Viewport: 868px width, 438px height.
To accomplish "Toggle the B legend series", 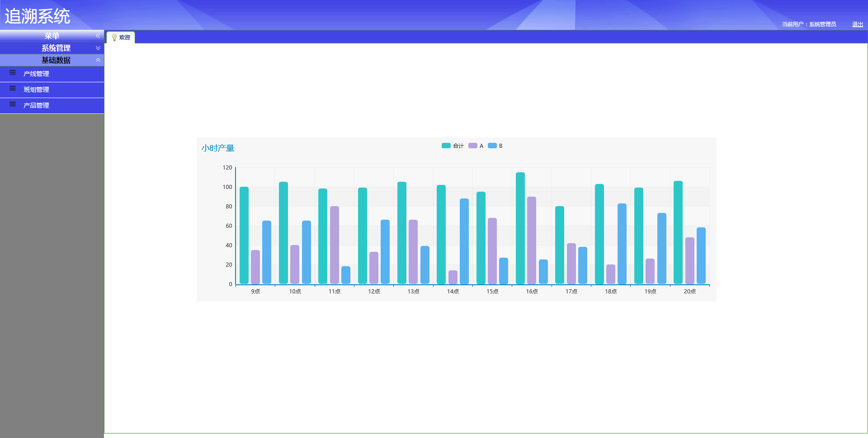I will (x=495, y=146).
